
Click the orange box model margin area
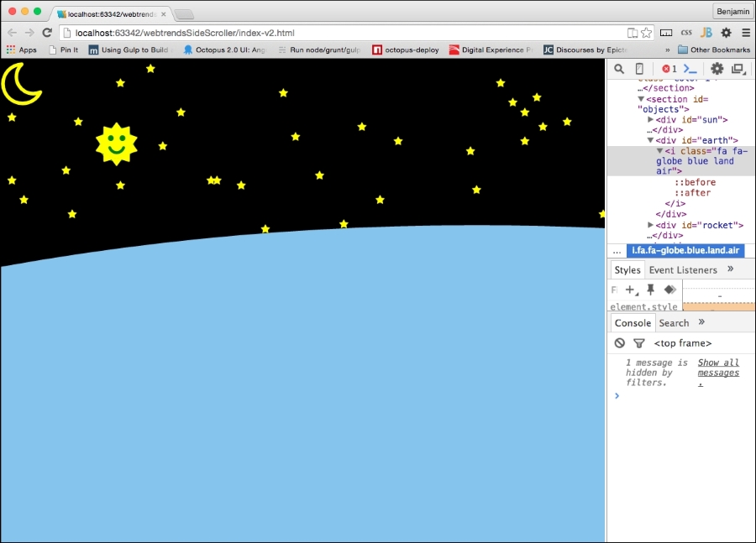[x=718, y=306]
